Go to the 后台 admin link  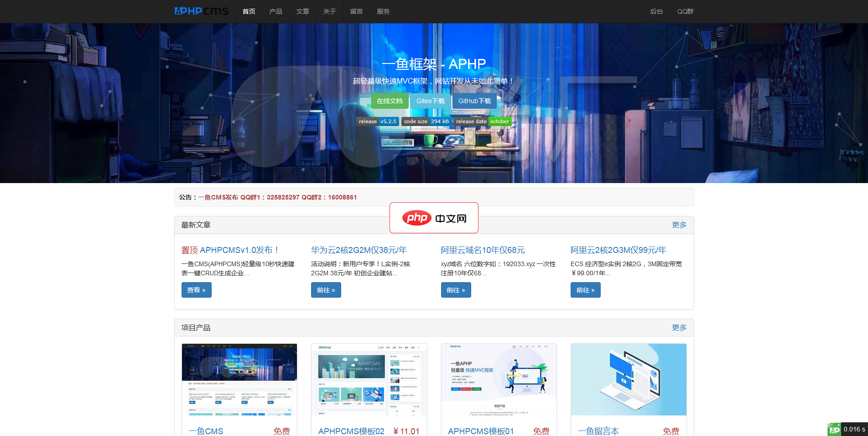click(656, 11)
